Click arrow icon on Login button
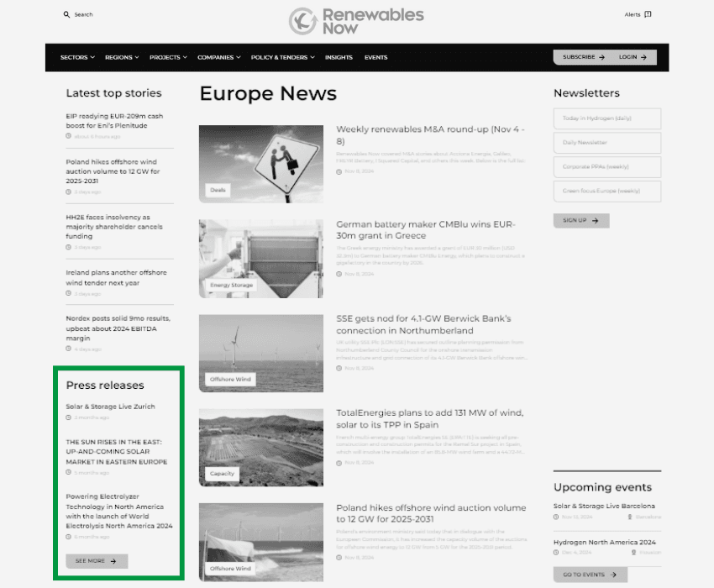Image resolution: width=714 pixels, height=588 pixels. pos(643,57)
